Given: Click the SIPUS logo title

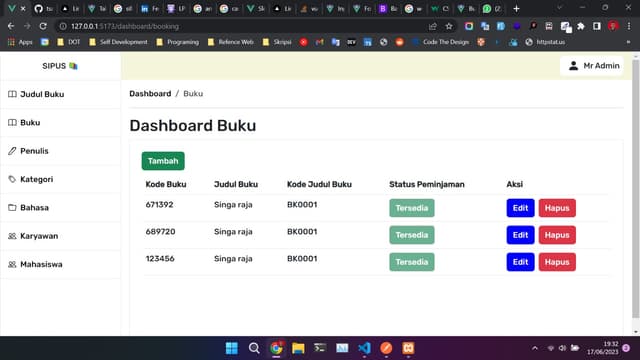Looking at the screenshot, I should 60,66.
